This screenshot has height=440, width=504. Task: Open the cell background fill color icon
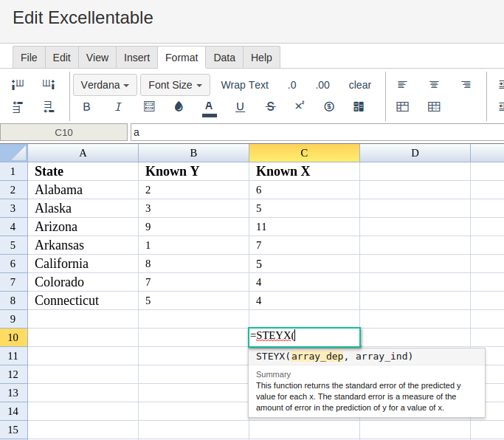click(x=179, y=107)
